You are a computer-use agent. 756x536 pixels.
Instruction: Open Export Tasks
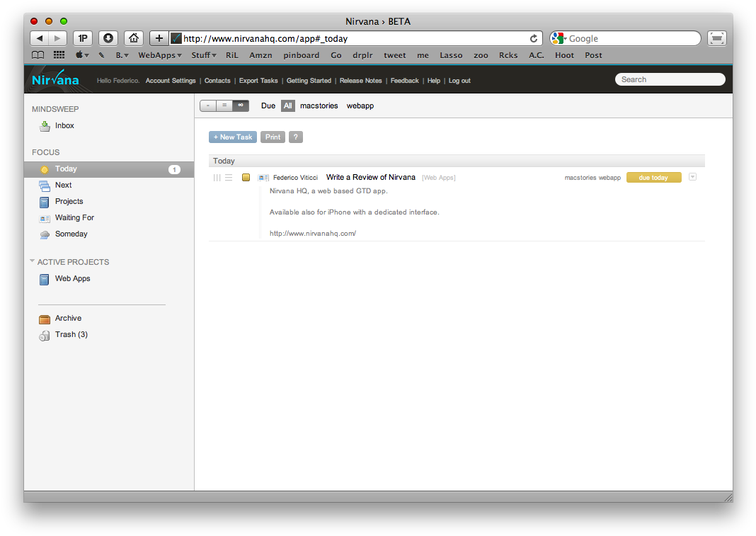pyautogui.click(x=258, y=81)
